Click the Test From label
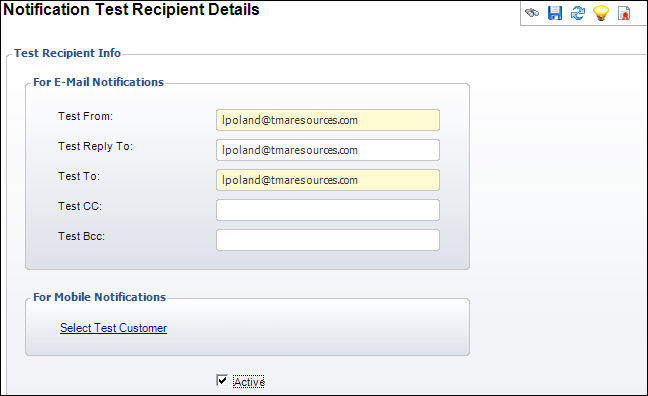The image size is (648, 396). 85,116
